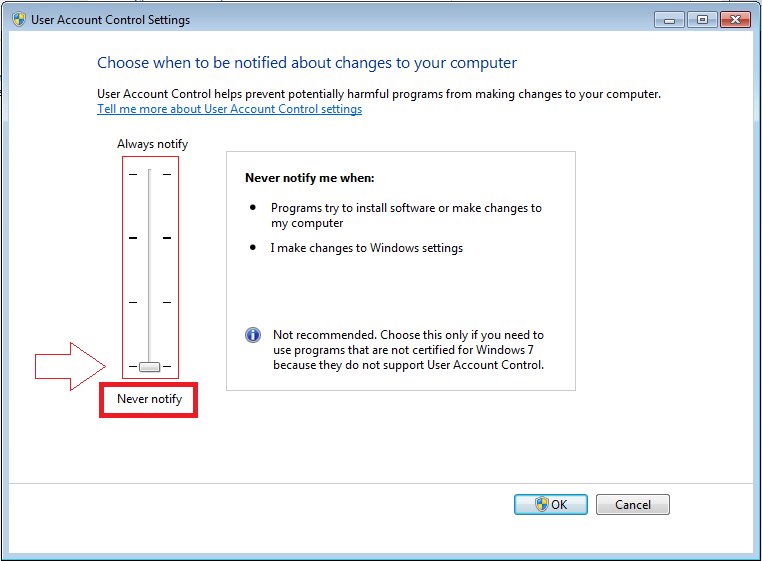Click the 'User Account Control Settings' window title
762x561 pixels.
pyautogui.click(x=110, y=20)
